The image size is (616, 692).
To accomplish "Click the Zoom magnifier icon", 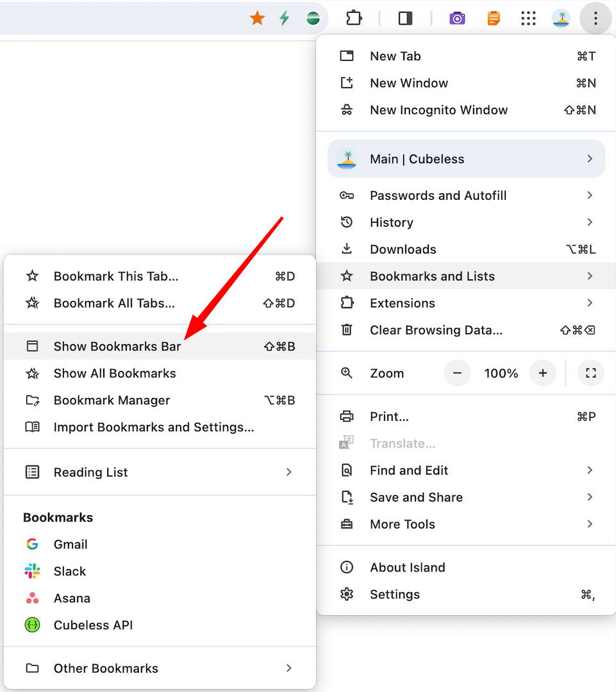I will 347,373.
